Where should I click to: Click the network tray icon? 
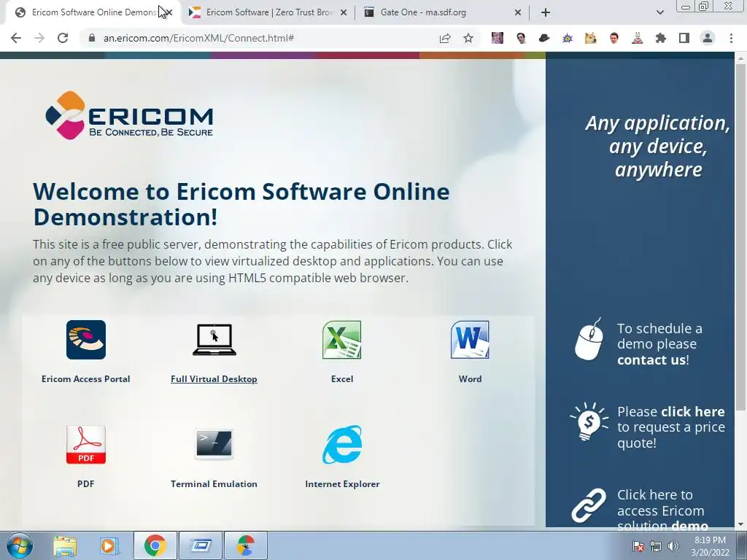coord(656,546)
